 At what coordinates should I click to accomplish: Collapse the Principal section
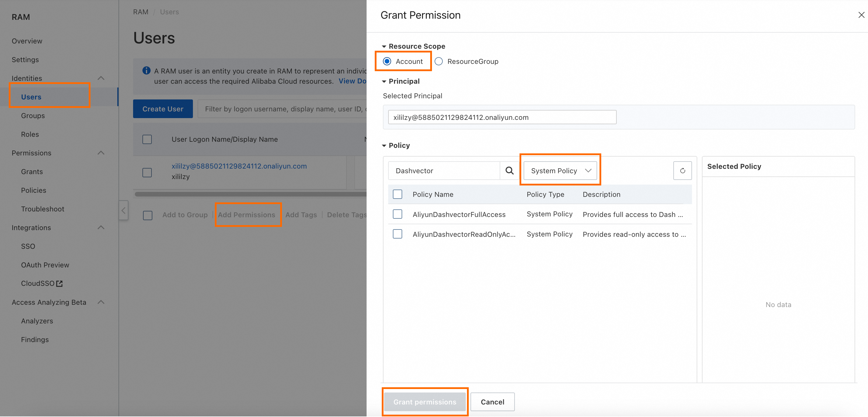384,81
